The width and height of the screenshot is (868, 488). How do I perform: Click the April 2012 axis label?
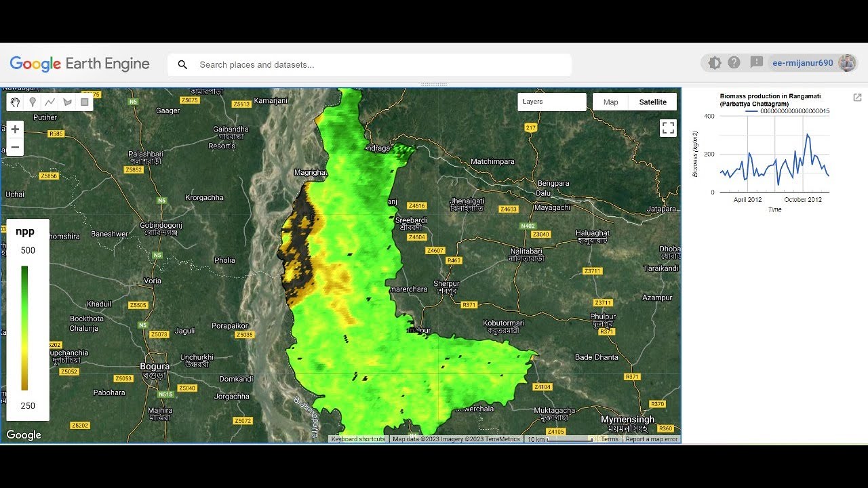click(x=748, y=200)
